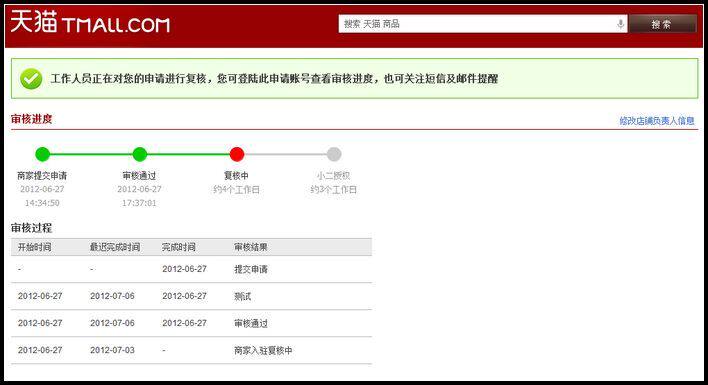
Task: Click the microphone icon in the search box
Action: pyautogui.click(x=620, y=24)
